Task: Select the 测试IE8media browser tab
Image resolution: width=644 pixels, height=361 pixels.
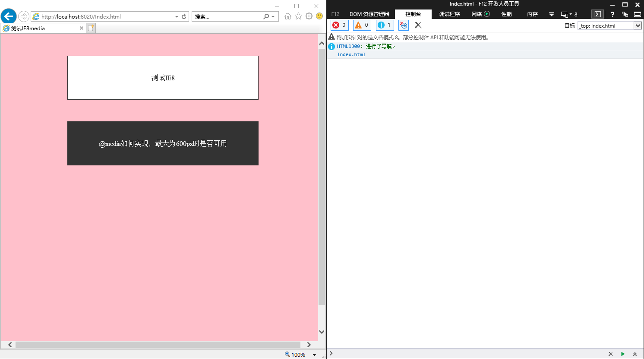Action: (43, 28)
